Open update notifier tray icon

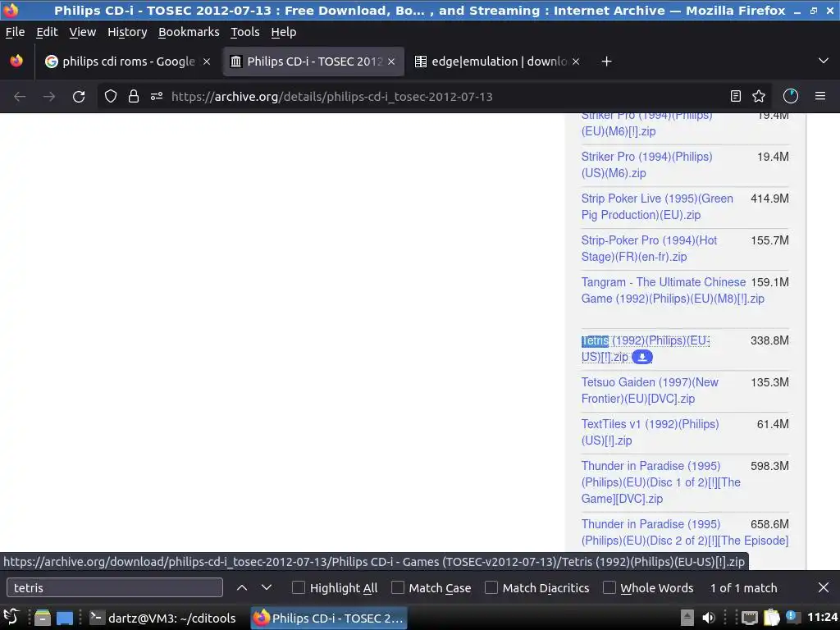[x=793, y=617]
